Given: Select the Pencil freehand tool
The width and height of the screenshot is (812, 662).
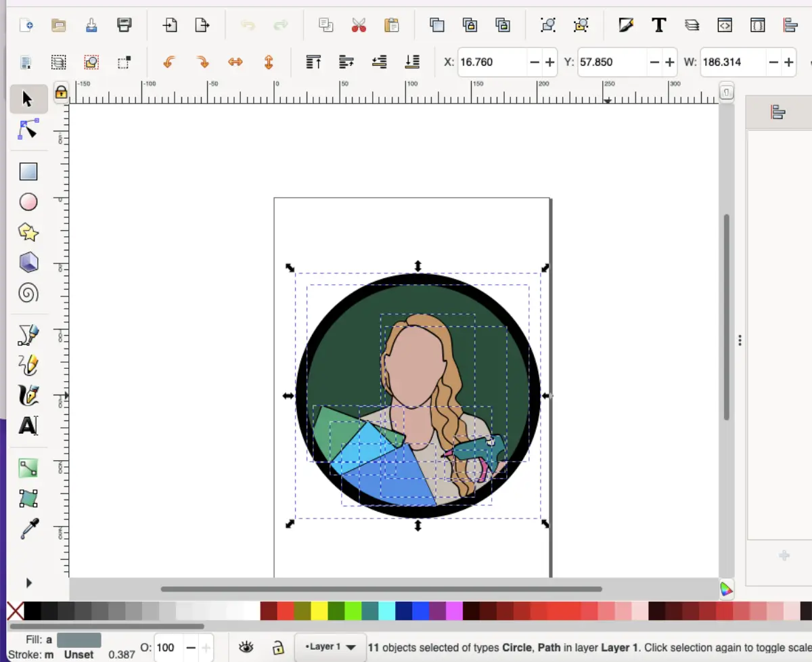Looking at the screenshot, I should coord(28,365).
